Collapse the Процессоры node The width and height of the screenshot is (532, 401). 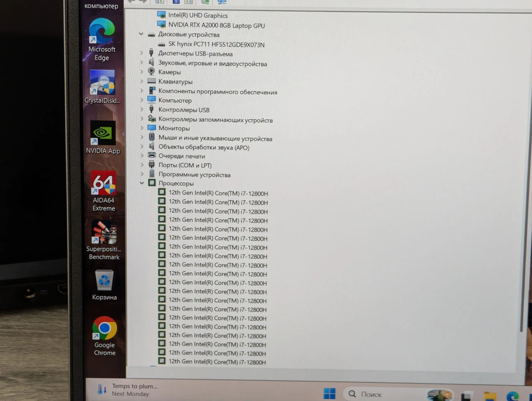click(x=142, y=183)
